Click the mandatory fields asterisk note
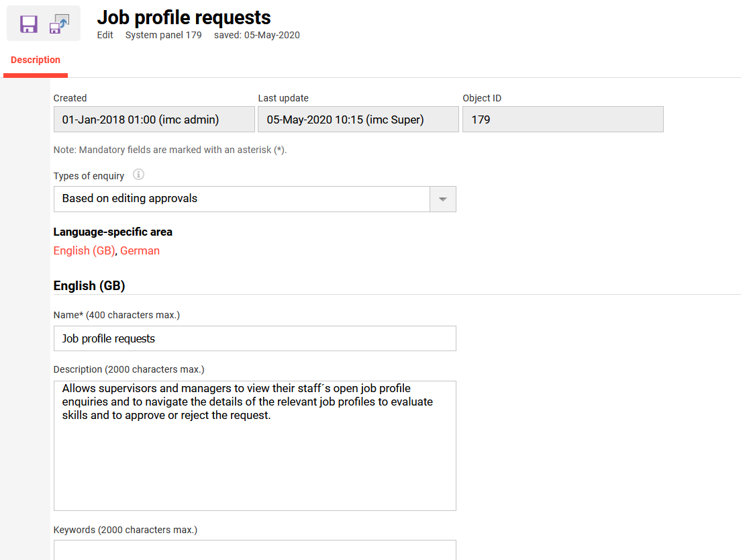This screenshot has height=560, width=741. (170, 150)
